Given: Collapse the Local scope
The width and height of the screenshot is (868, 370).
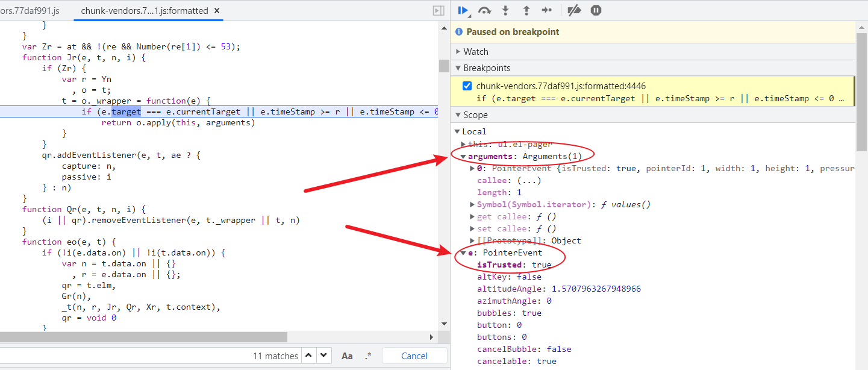Looking at the screenshot, I should pos(458,131).
